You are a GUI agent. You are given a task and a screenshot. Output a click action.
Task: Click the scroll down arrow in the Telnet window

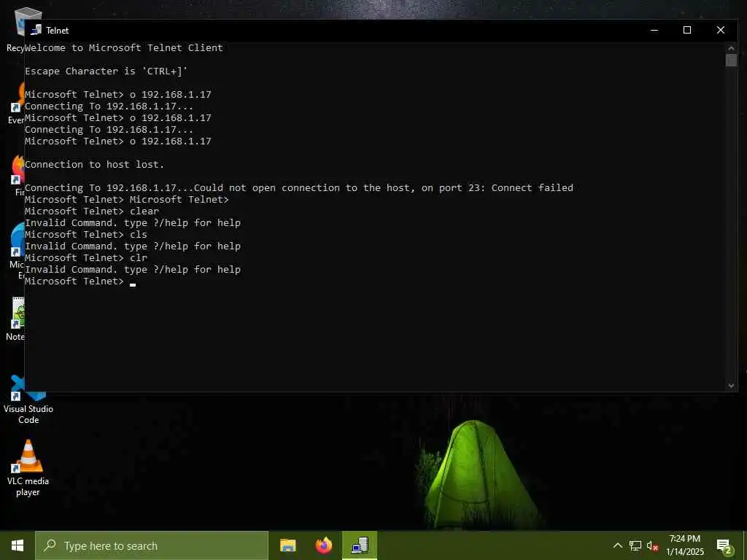coord(731,386)
